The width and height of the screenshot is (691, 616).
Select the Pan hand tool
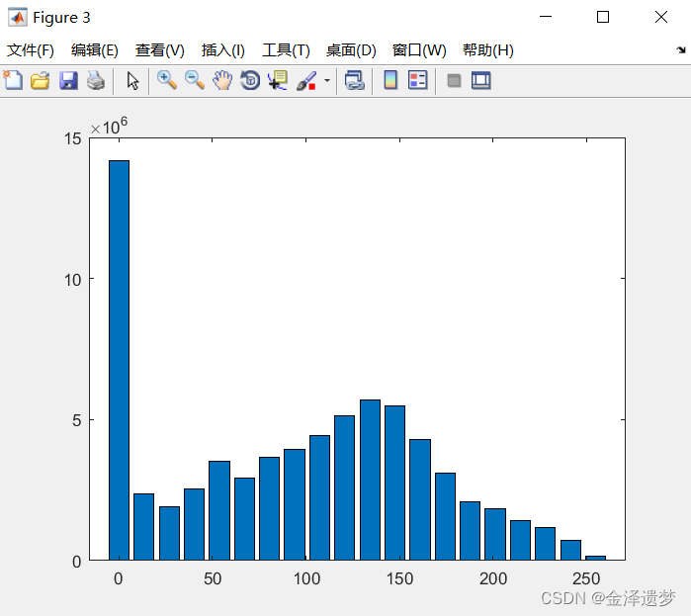coord(222,80)
